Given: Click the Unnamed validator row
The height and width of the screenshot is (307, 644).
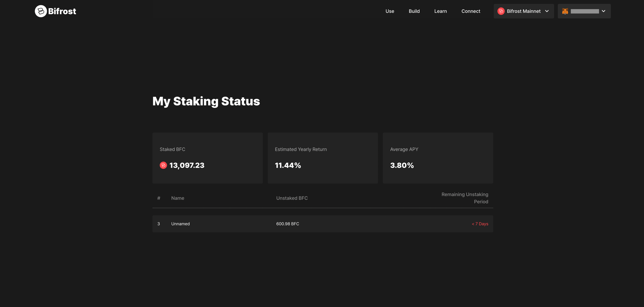Looking at the screenshot, I should (x=181, y=224).
